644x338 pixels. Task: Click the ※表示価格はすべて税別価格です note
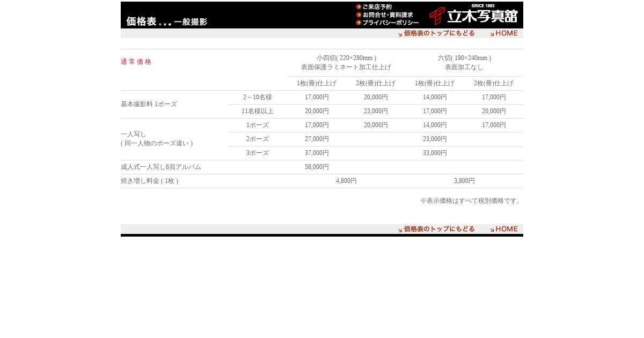(471, 201)
